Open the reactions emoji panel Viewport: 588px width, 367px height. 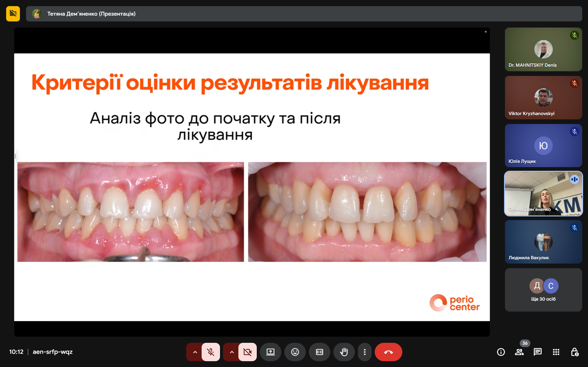295,352
